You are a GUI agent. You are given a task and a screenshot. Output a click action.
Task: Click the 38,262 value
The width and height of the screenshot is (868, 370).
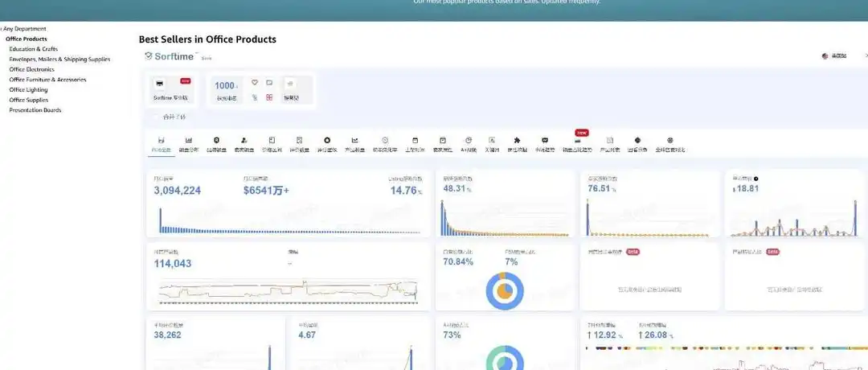point(167,335)
